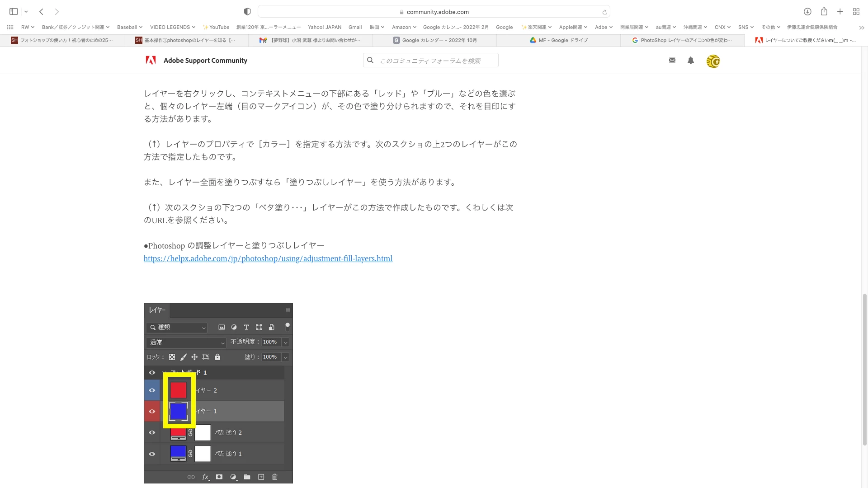The width and height of the screenshot is (868, 488).
Task: Show Safari tab overview grid
Action: [x=856, y=12]
